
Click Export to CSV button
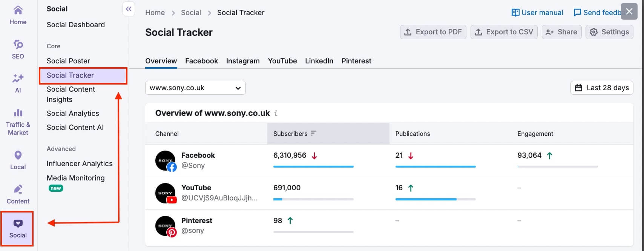(504, 32)
